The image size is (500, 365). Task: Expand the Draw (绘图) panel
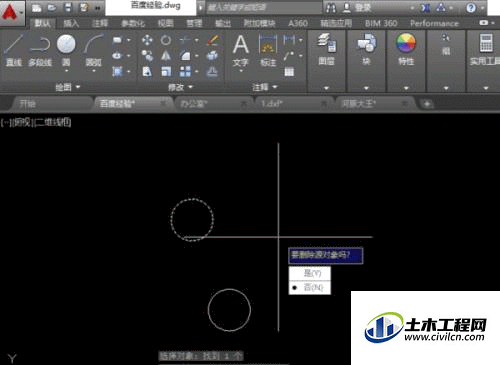coord(68,87)
